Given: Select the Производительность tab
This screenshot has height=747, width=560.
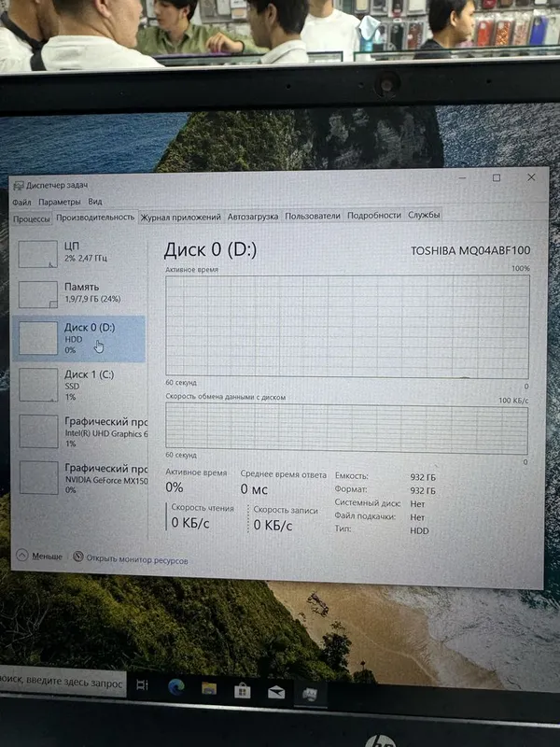Looking at the screenshot, I should tap(95, 217).
